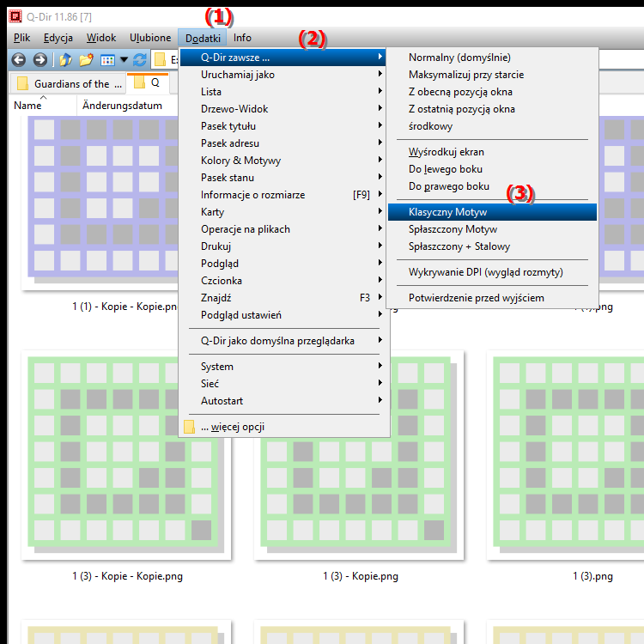Open the Czcionka menu entry
Image resolution: width=644 pixels, height=644 pixels.
pyautogui.click(x=283, y=281)
